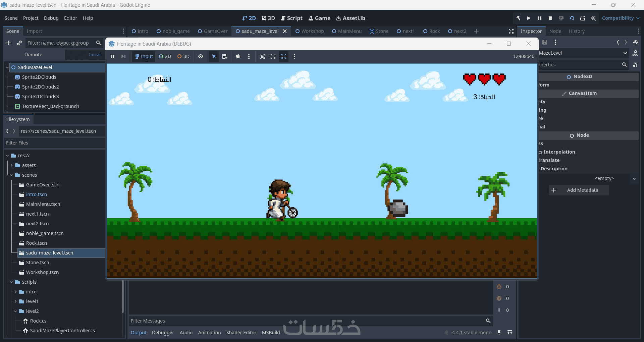
Task: Expand the assets folder
Action: [x=11, y=165]
